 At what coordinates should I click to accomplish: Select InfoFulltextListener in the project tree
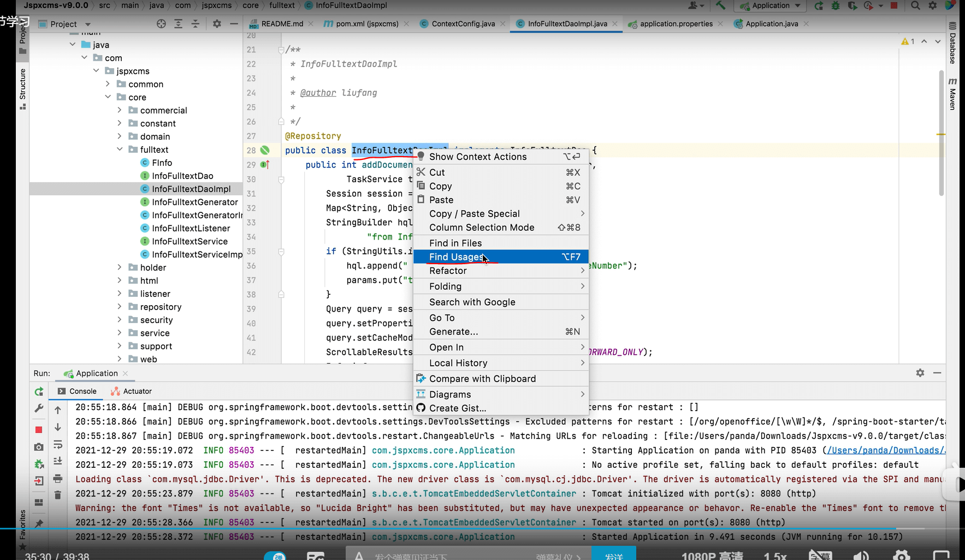pyautogui.click(x=191, y=228)
